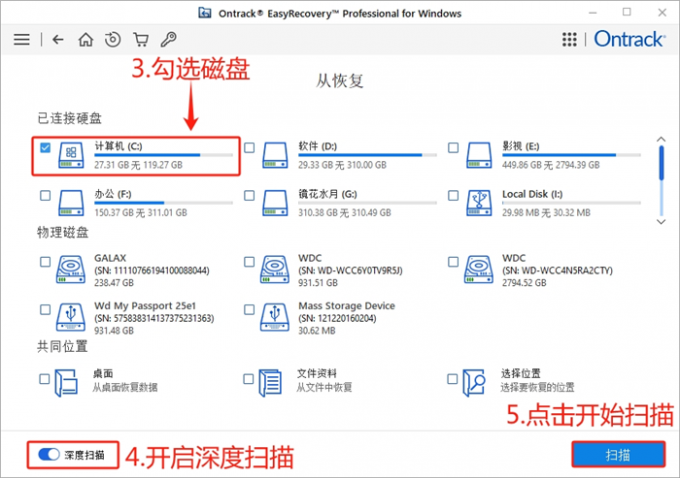Click the 扫描 scan button
The image size is (680, 478).
(x=618, y=455)
